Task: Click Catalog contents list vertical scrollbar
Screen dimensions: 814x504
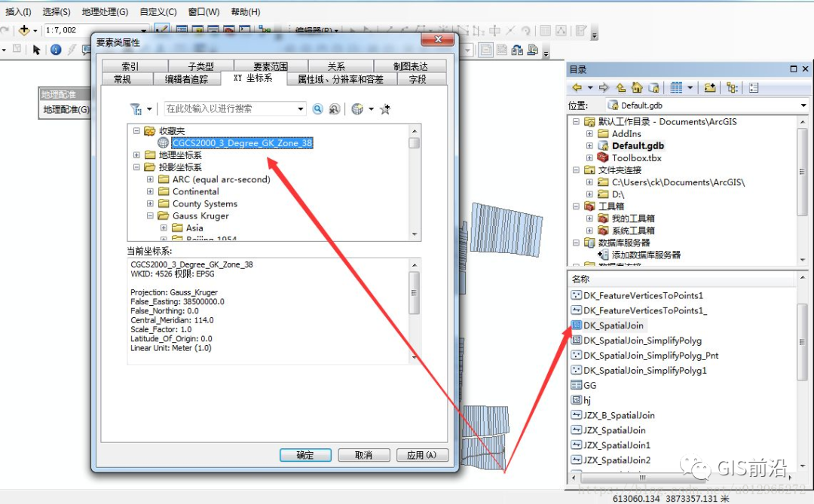Action: tap(802, 371)
